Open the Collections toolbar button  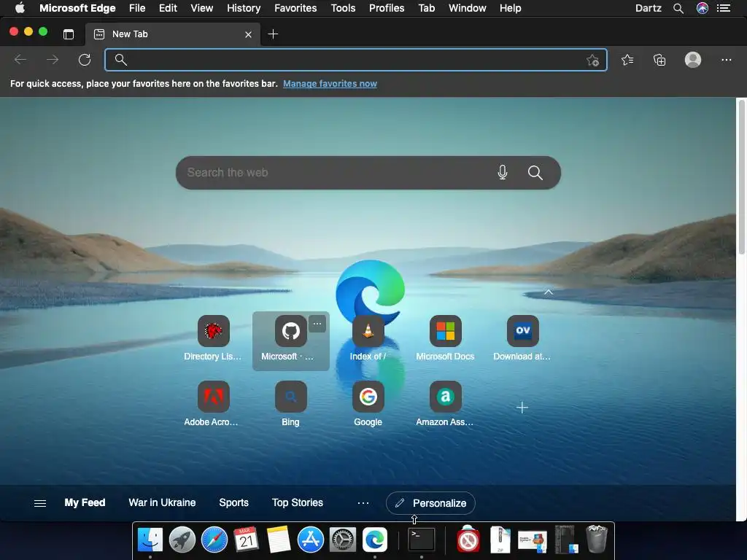[x=659, y=60]
